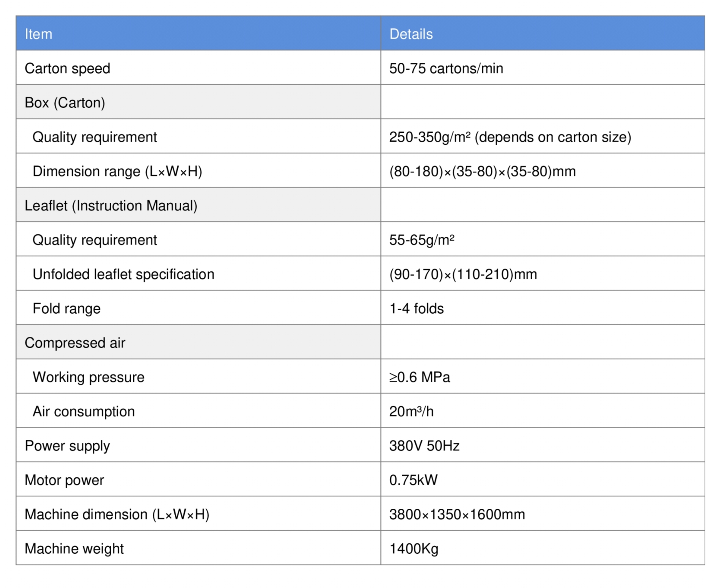Select the "Machine weight" label cell
722x588 pixels.
click(74, 548)
